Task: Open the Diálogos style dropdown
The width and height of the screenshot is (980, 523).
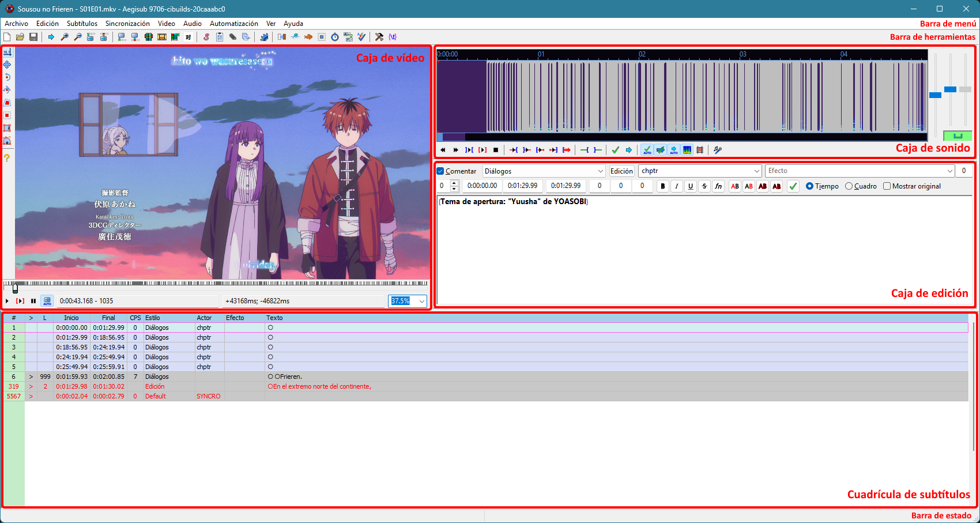Action: (x=544, y=171)
